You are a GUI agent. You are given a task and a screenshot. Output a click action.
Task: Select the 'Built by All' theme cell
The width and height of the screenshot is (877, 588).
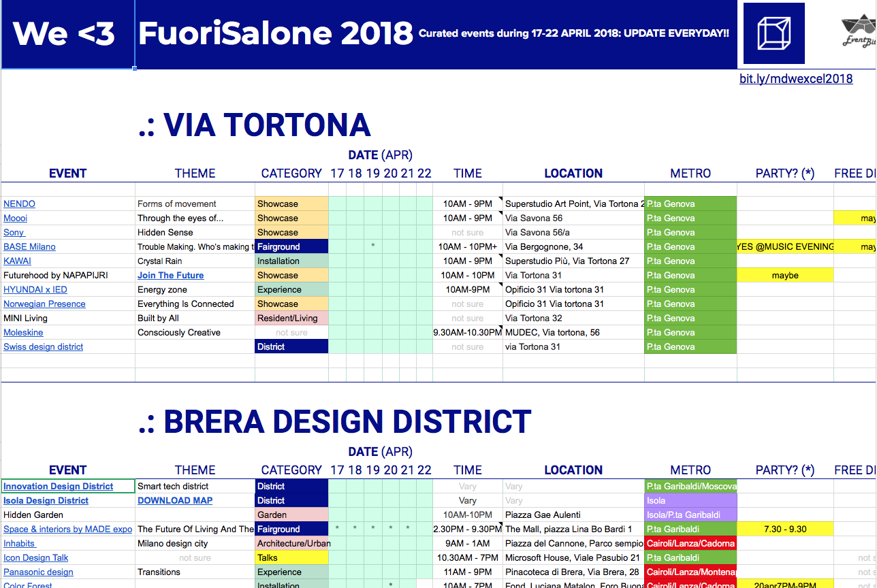(195, 318)
